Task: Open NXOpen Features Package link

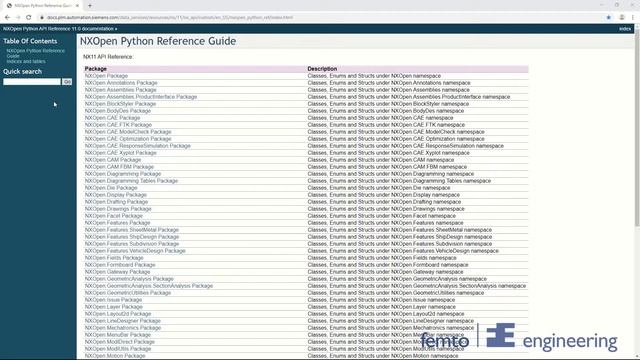Action: point(118,223)
